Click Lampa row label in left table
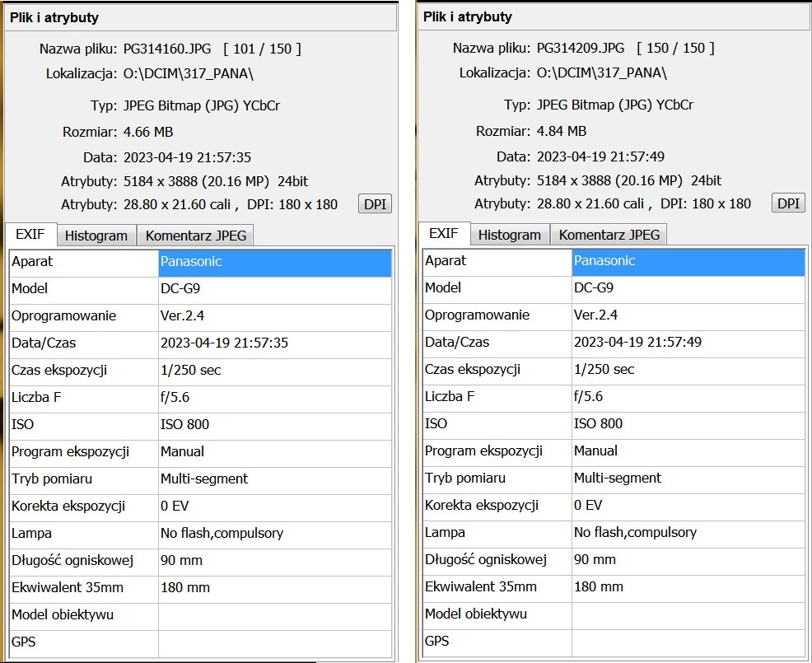Image resolution: width=812 pixels, height=663 pixels. tap(31, 534)
